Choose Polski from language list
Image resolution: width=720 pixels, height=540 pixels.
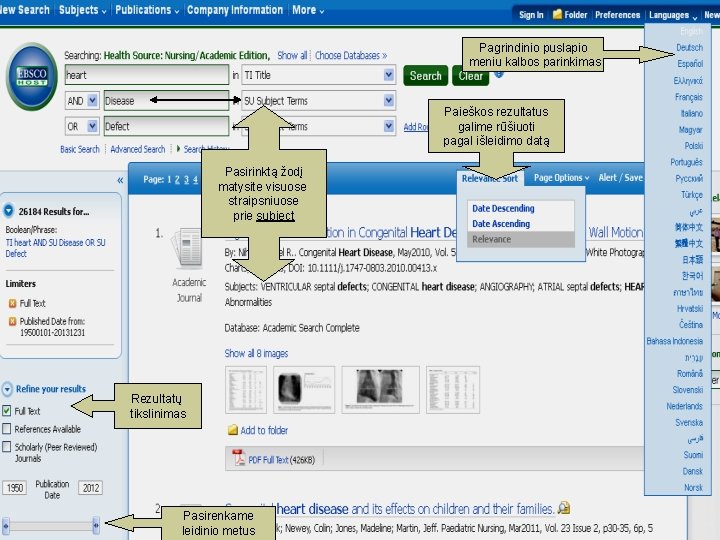pos(693,146)
